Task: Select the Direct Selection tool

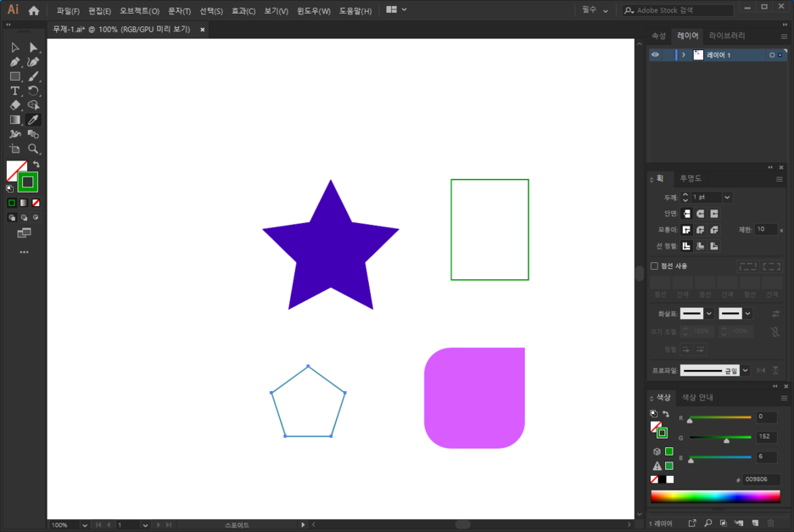Action: point(33,48)
